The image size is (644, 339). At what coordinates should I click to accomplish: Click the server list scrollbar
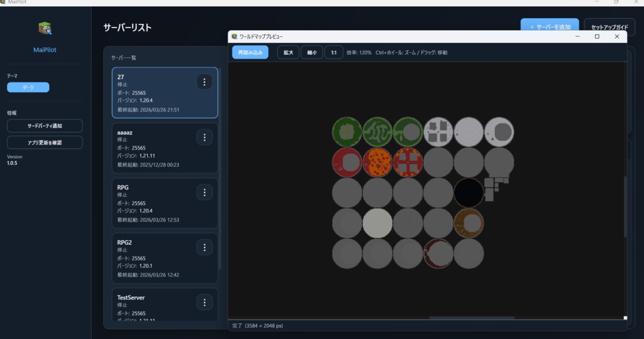point(219,169)
